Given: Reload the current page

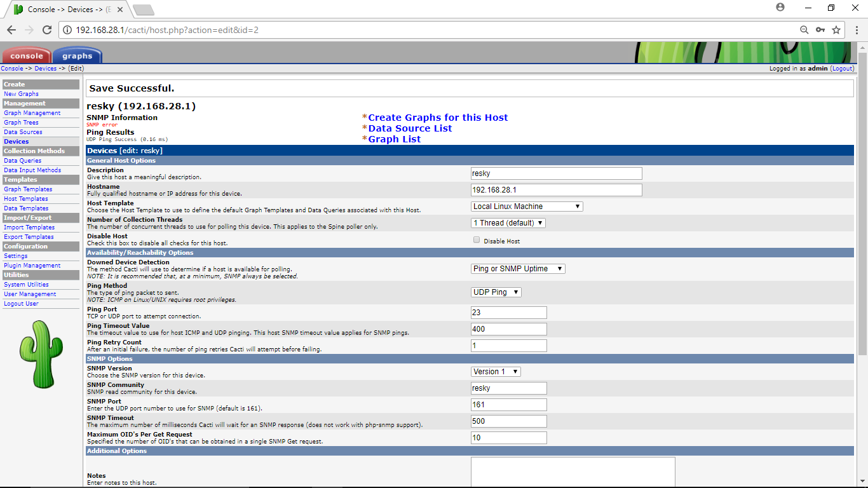Looking at the screenshot, I should [47, 30].
